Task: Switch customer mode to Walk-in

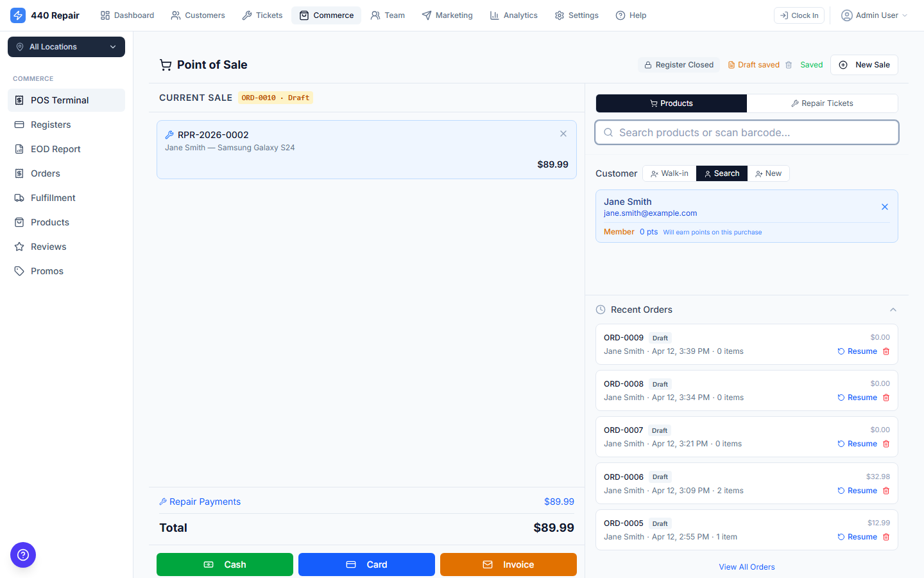Action: 669,173
